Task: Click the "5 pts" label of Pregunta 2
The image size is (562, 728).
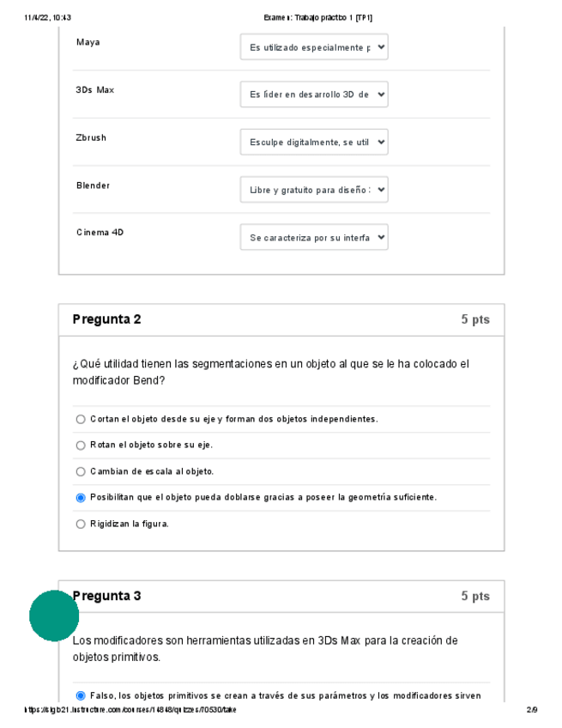Action: click(x=474, y=319)
